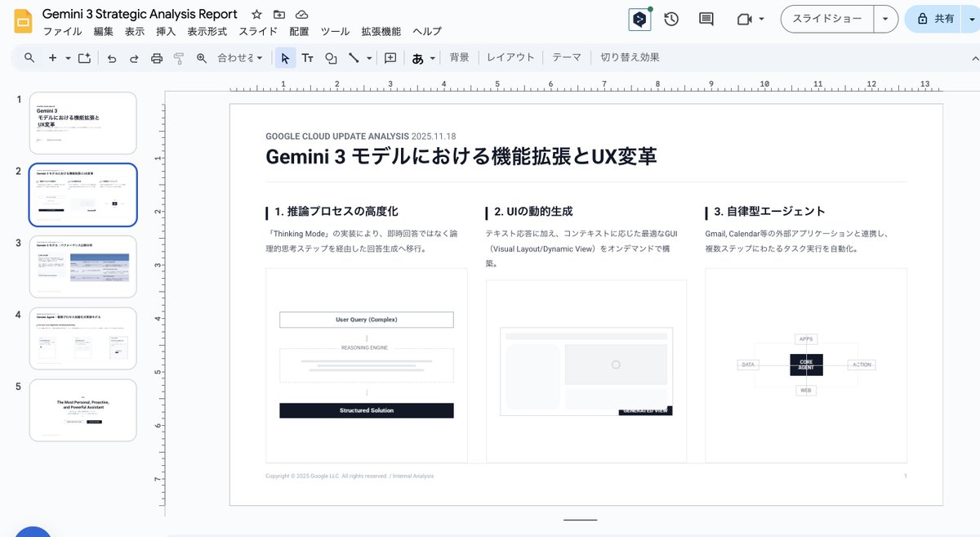Expand the スライドショー dropdown arrow
The height and width of the screenshot is (537, 980).
click(x=885, y=19)
